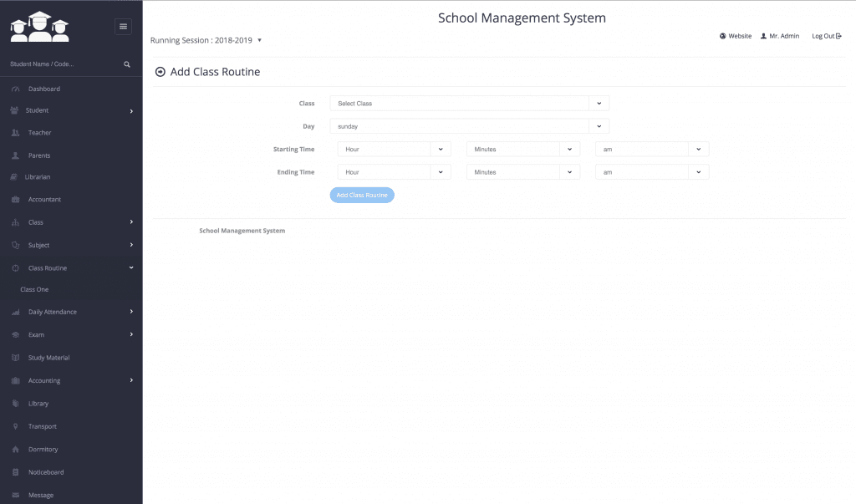Click the Class hierarchy icon
The image size is (856, 504).
click(x=15, y=222)
